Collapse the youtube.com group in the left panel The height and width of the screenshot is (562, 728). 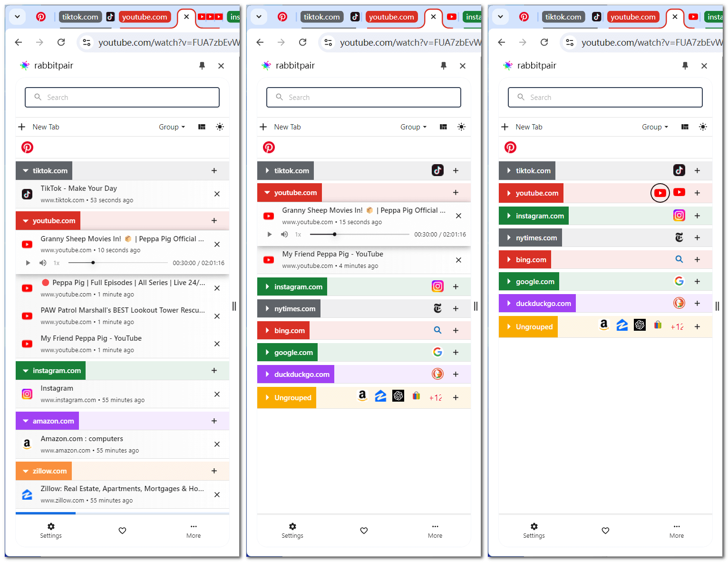coord(26,221)
